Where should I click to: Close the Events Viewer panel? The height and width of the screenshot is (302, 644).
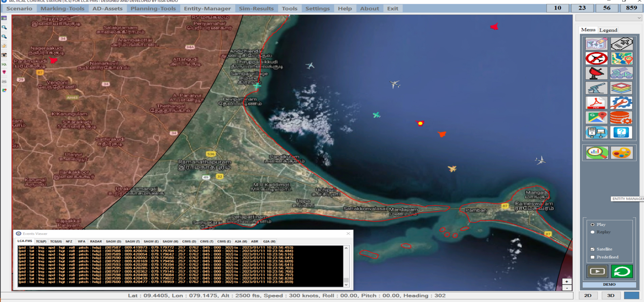pos(348,234)
